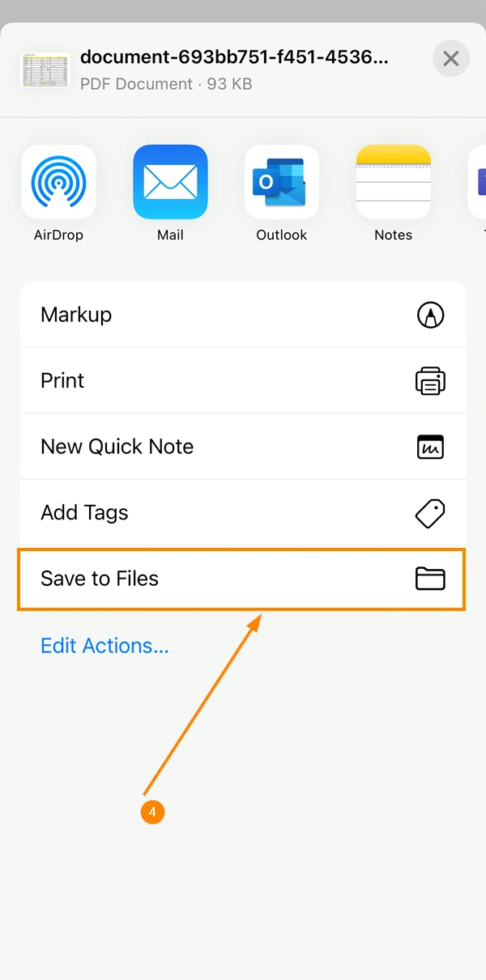486x980 pixels.
Task: Tap the tag icon beside Add Tags
Action: [430, 513]
